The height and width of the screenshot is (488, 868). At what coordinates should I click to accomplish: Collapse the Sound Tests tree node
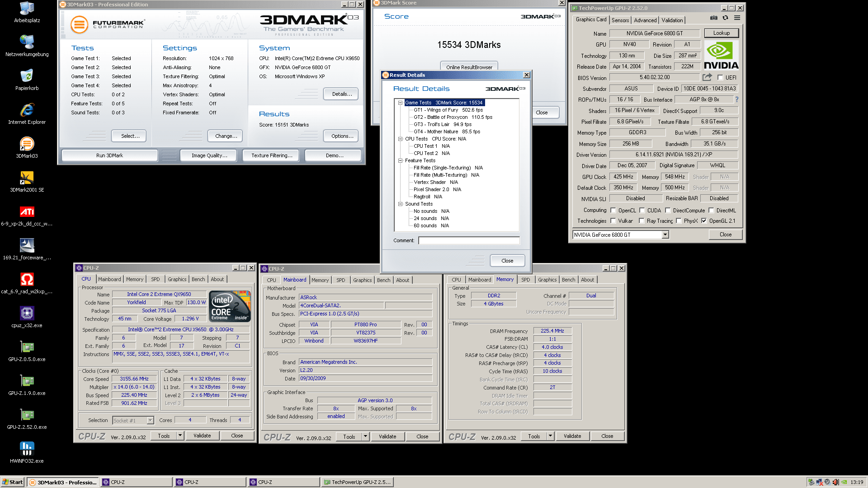[400, 204]
